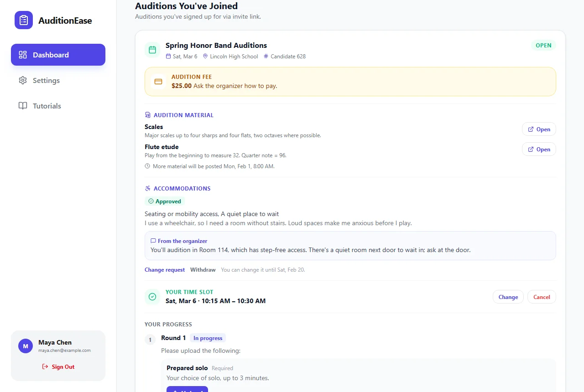The width and height of the screenshot is (584, 392).
Task: Click the speech bubble icon beside From the organizer
Action: click(153, 241)
